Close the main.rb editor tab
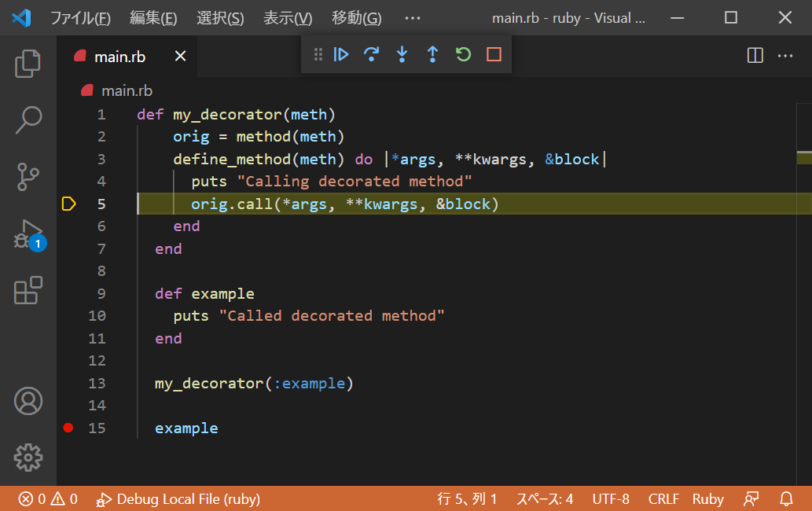The height and width of the screenshot is (511, 812). pos(180,56)
